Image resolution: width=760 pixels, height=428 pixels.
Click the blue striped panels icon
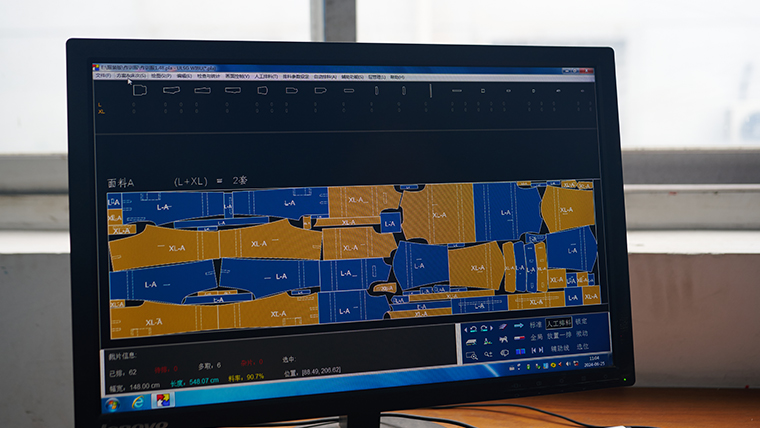point(521,351)
